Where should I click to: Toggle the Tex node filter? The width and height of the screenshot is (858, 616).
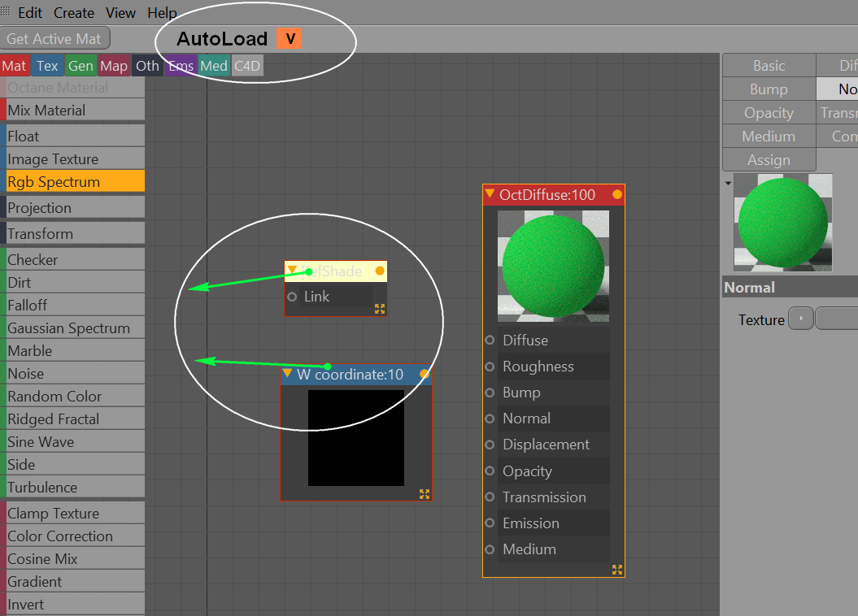pyautogui.click(x=48, y=66)
